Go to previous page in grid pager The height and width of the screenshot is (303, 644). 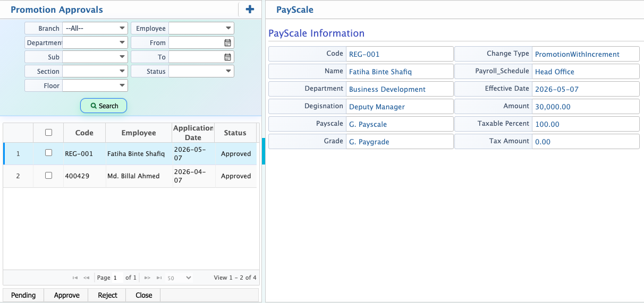86,278
